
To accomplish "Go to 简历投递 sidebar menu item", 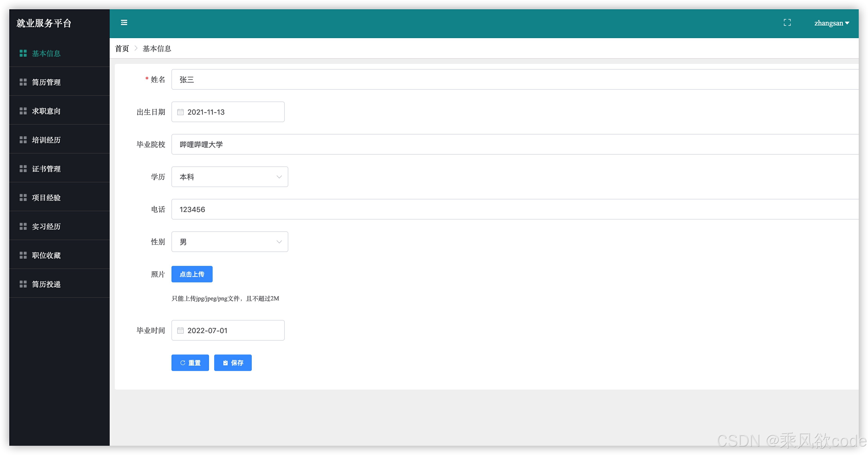I will pos(46,284).
